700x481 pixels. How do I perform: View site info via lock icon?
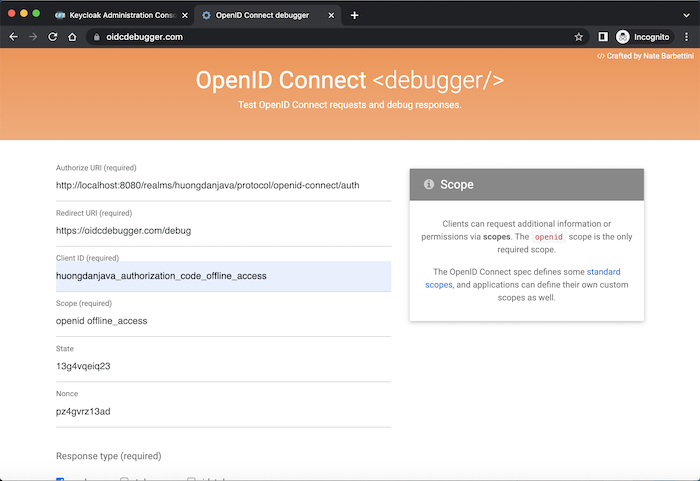click(x=96, y=37)
